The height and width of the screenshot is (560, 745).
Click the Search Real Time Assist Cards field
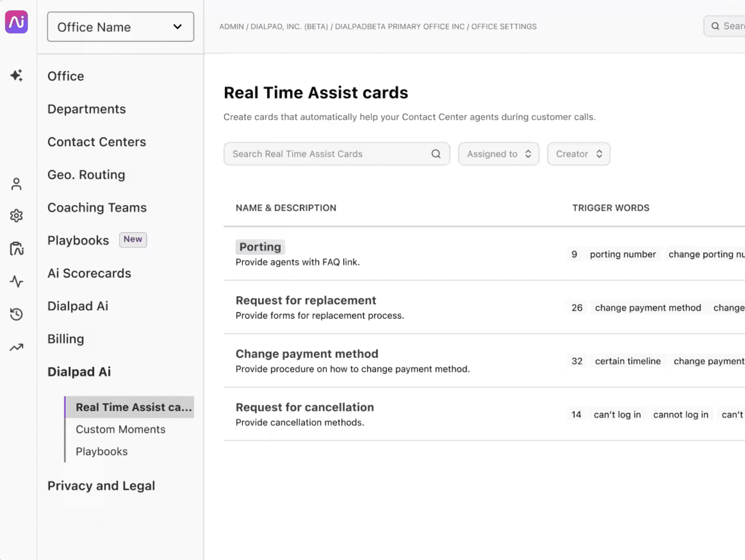coord(337,154)
